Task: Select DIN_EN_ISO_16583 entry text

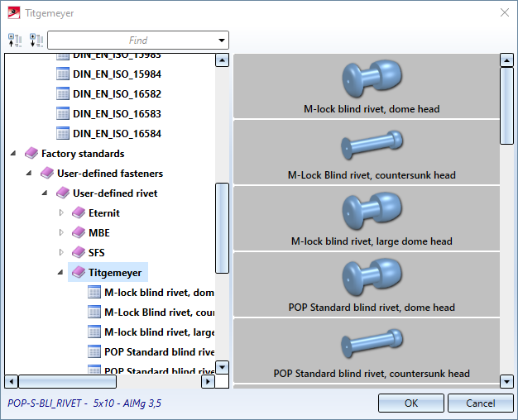Action: 117,114
